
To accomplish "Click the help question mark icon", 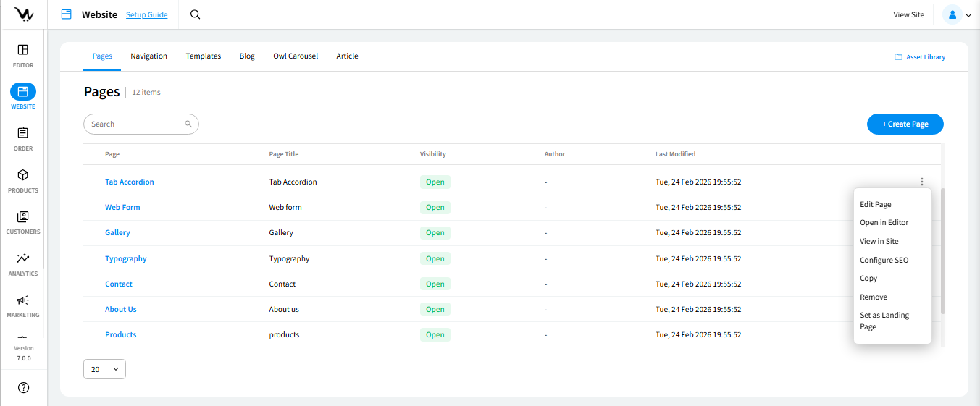I will pos(23,388).
